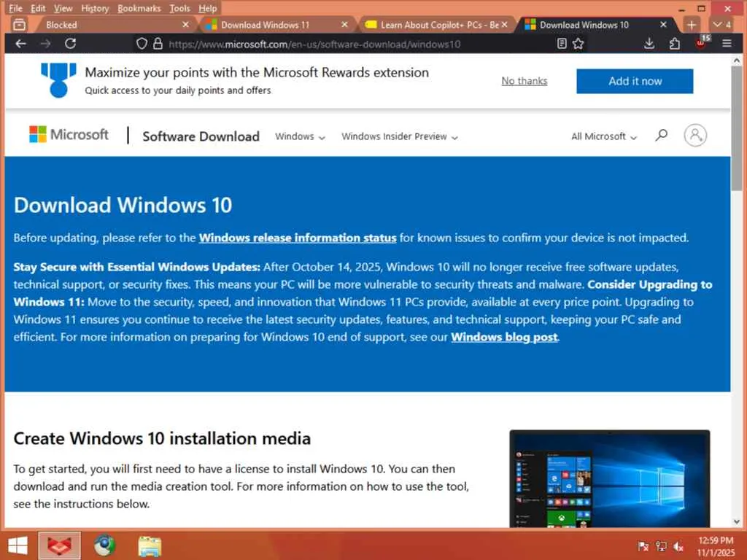
Task: Open the Tools menu
Action: (x=179, y=8)
